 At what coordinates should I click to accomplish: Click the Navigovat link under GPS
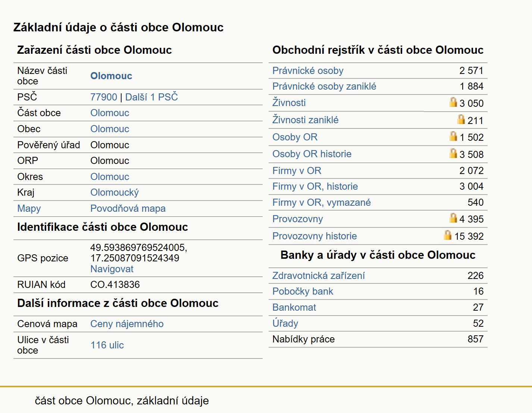(x=112, y=269)
